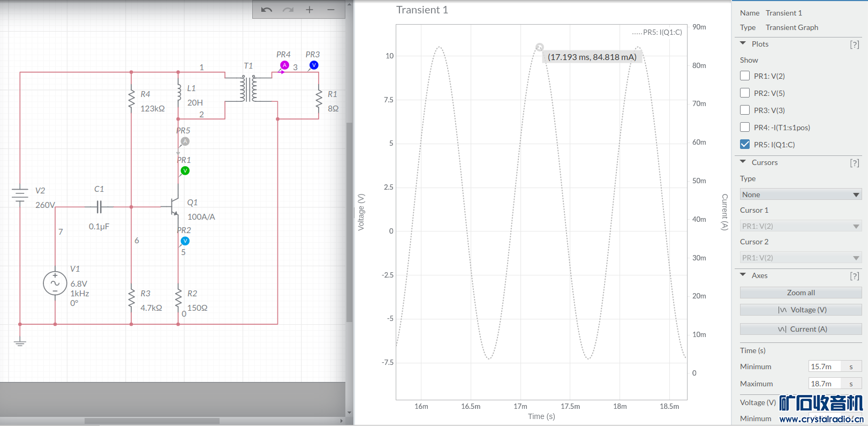Click the Time (s) axis label
Viewport: 868px width, 426px height.
point(541,416)
